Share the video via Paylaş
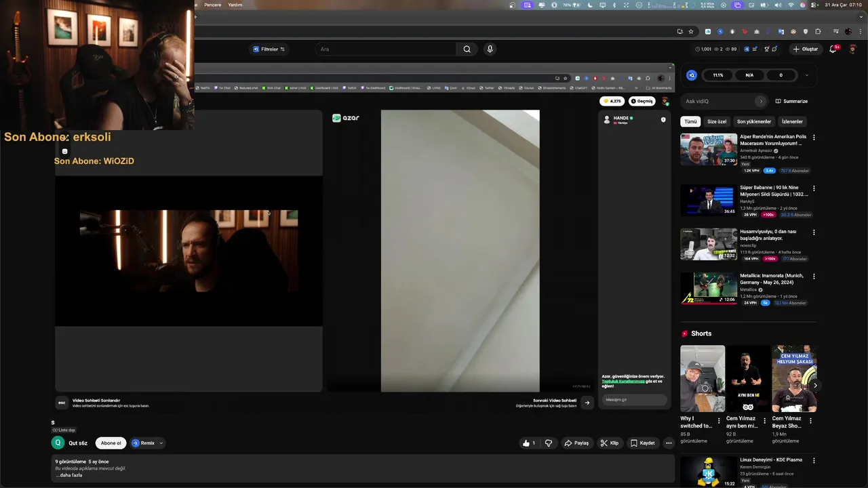The width and height of the screenshot is (868, 488). (576, 443)
